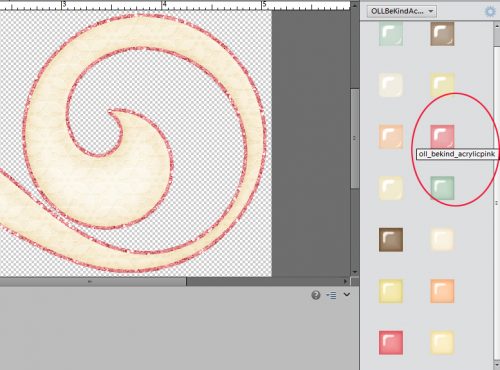Open the panel options list menu icon
The width and height of the screenshot is (500, 370).
[331, 295]
